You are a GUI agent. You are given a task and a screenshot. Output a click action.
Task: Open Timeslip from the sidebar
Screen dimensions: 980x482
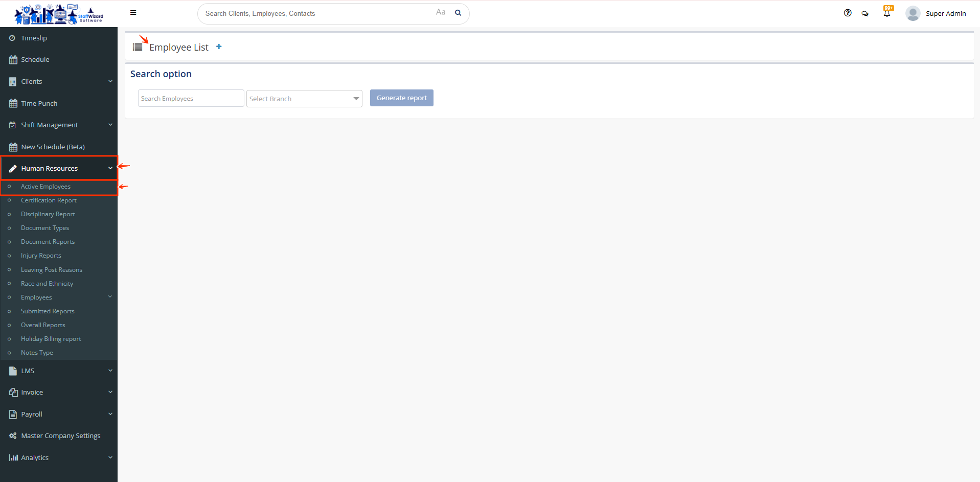pos(34,38)
